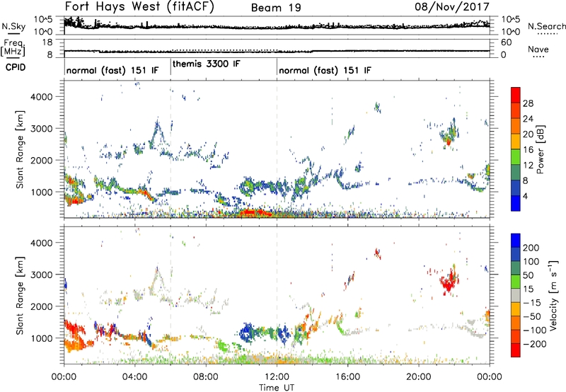Click the 'Beam 19' label

(x=276, y=8)
